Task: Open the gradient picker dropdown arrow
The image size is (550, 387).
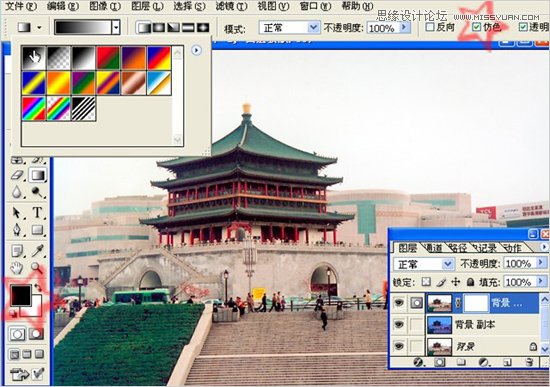Action: point(116,27)
